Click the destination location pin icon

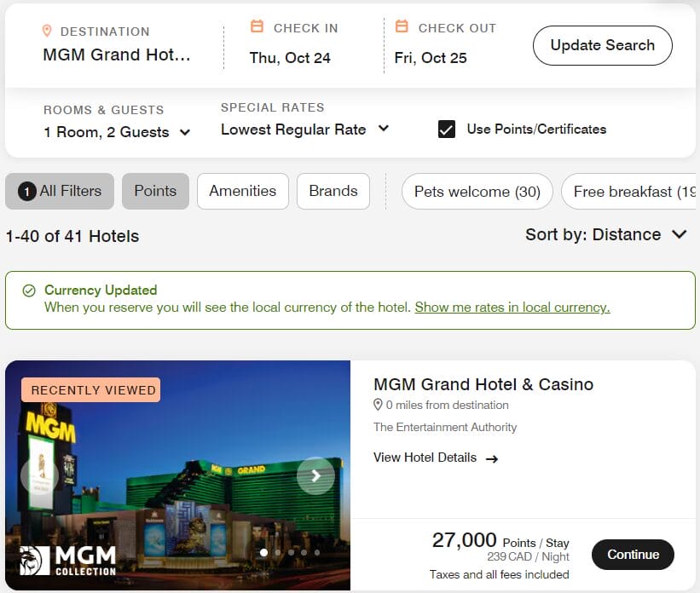pyautogui.click(x=49, y=31)
